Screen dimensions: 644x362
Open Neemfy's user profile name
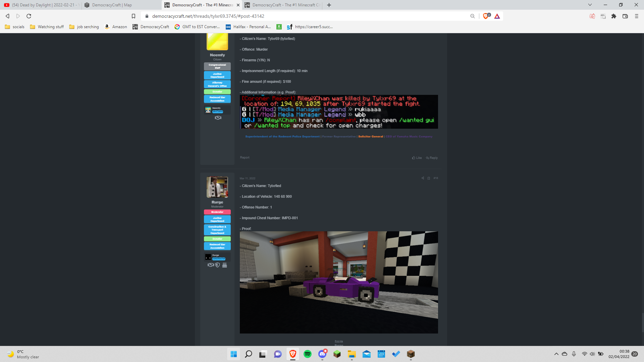click(x=217, y=55)
